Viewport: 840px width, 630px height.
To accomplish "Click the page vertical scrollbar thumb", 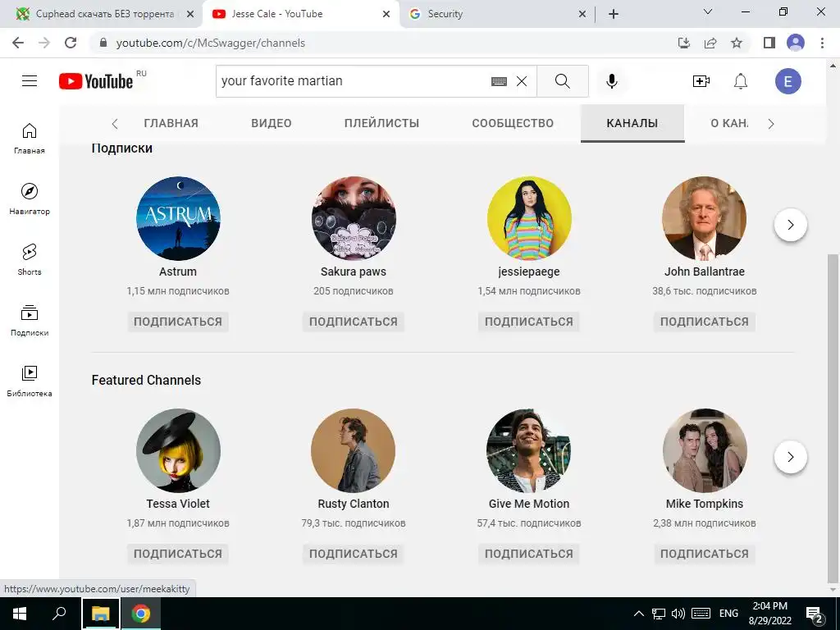I will pos(833,418).
